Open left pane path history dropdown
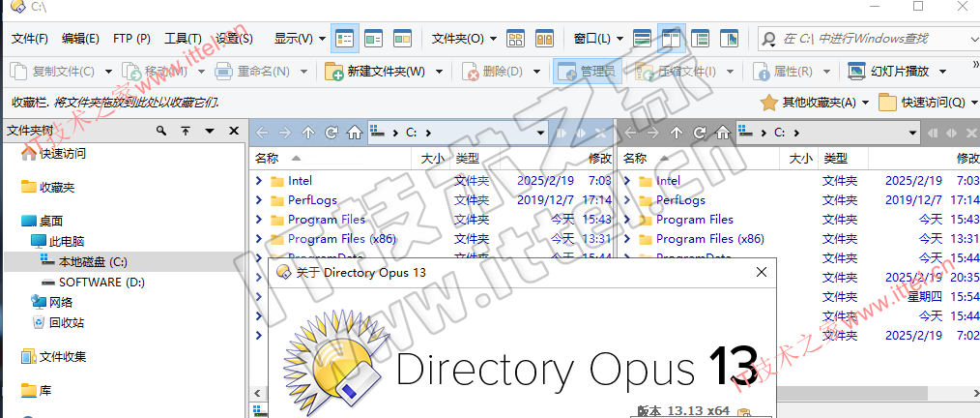The height and width of the screenshot is (418, 980). click(540, 133)
